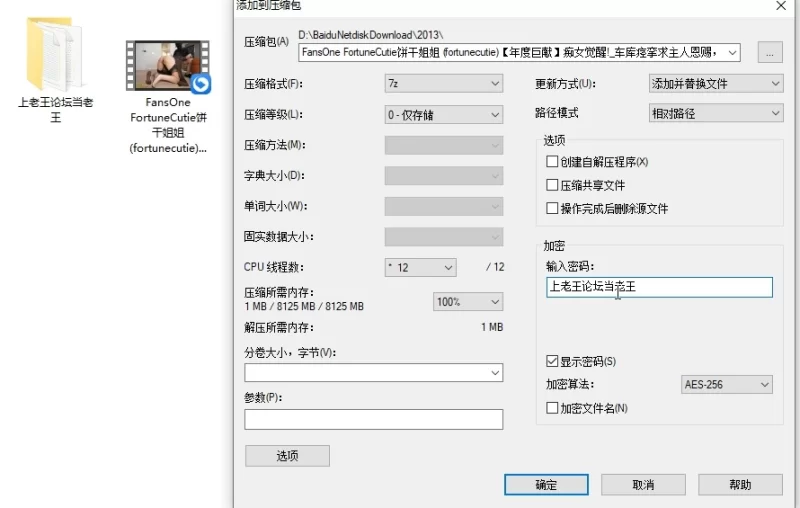This screenshot has width=800, height=508.
Task: Open the 更新方式 dropdown
Action: point(716,84)
